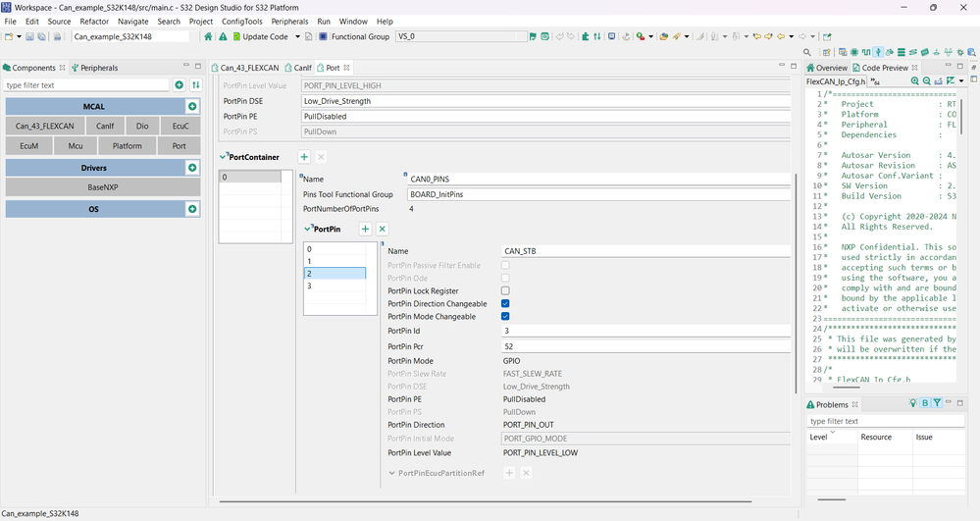Switch to the Clocks tool waveform icon

(x=865, y=52)
